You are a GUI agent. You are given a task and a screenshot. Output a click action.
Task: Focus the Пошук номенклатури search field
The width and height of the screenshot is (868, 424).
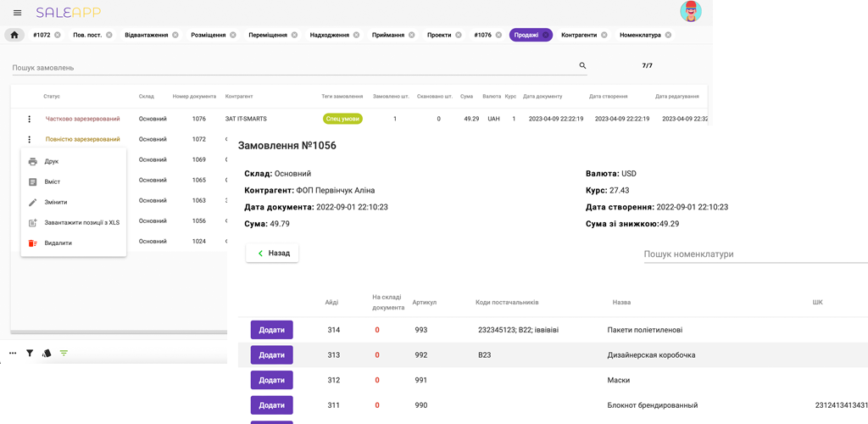(x=755, y=254)
